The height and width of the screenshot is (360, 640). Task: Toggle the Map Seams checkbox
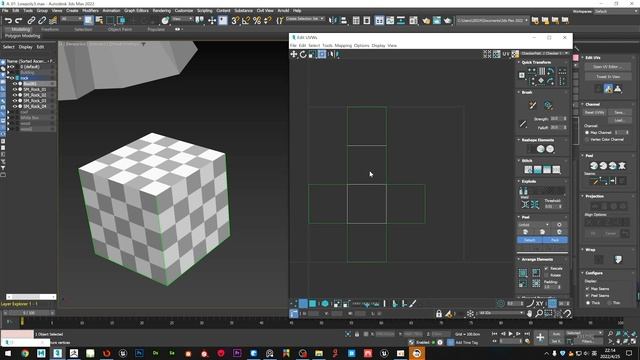[x=587, y=289]
